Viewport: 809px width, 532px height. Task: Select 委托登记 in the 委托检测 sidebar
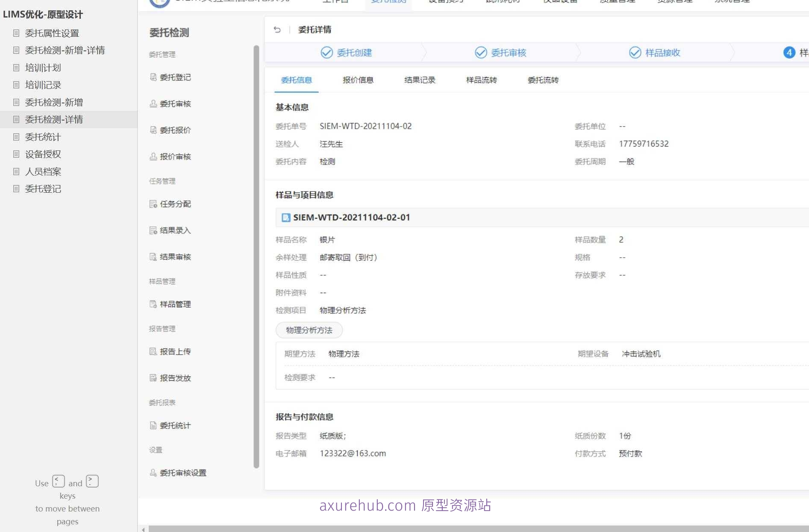point(175,77)
